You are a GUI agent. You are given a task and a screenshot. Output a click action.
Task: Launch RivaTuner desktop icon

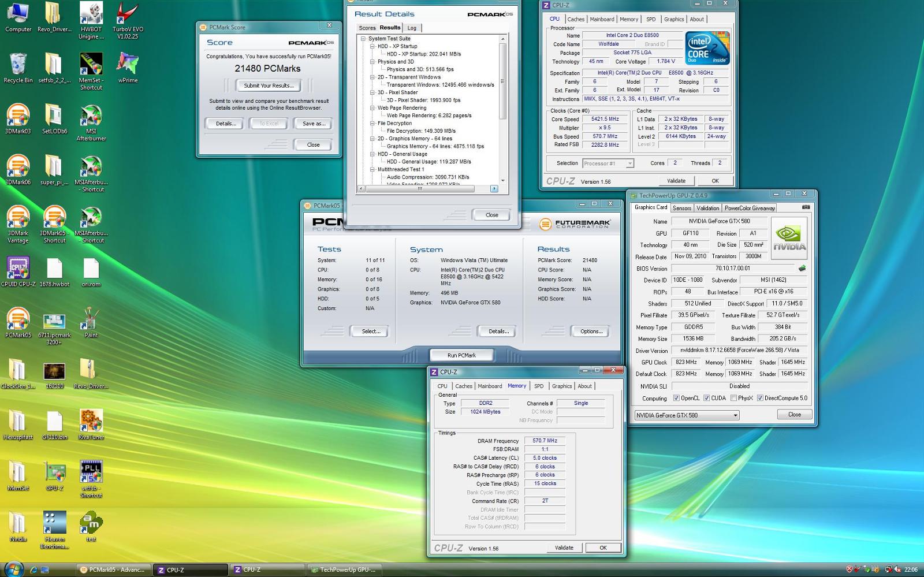(x=91, y=425)
